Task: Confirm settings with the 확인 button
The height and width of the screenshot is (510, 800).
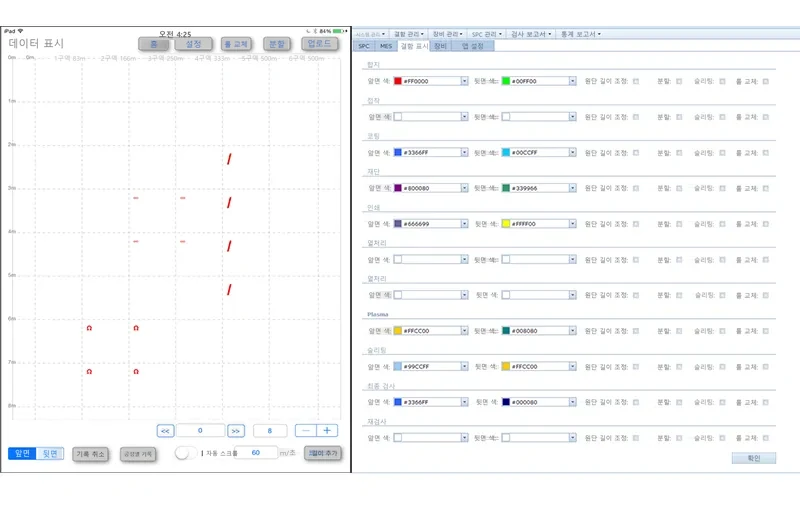Action: [x=754, y=458]
